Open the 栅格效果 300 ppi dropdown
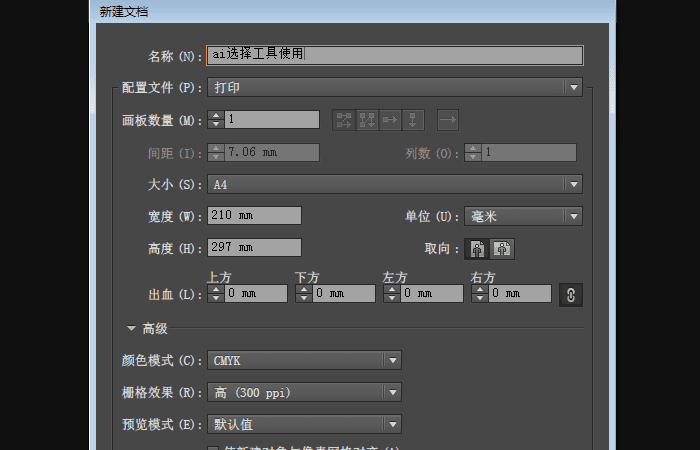 [304, 392]
